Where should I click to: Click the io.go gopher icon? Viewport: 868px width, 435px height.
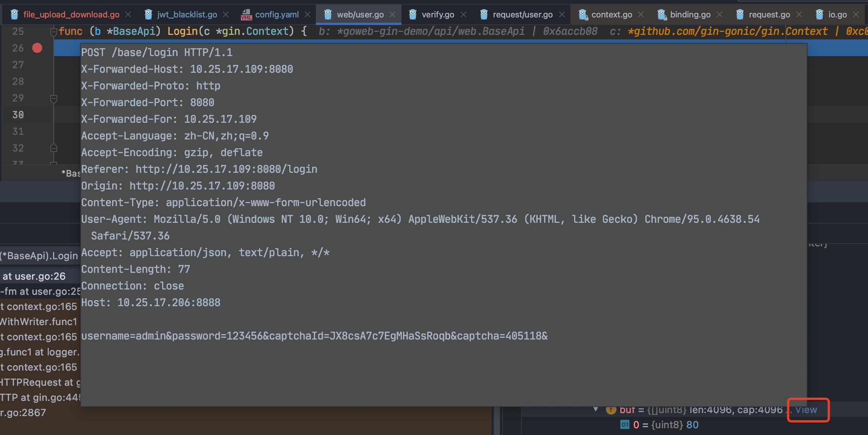[x=820, y=15]
